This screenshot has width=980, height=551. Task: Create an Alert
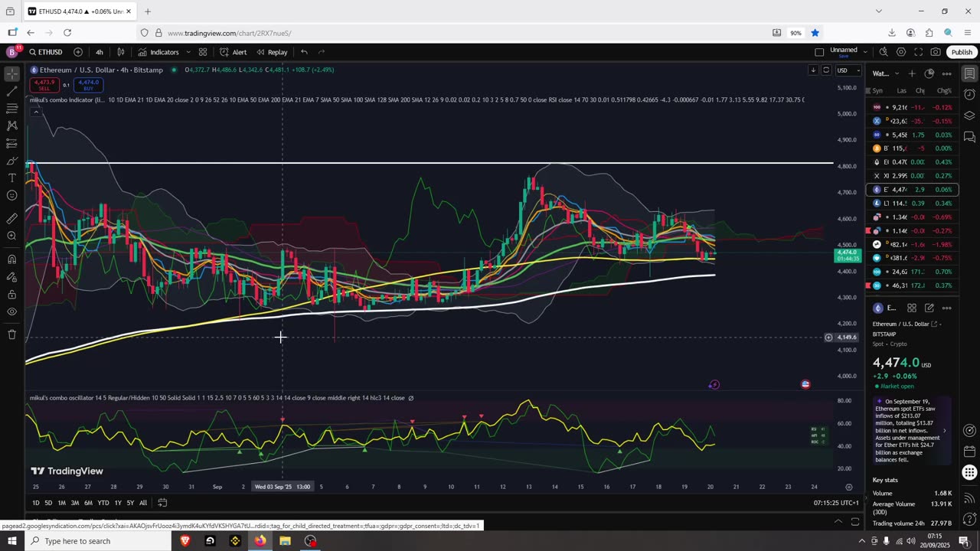pos(233,52)
